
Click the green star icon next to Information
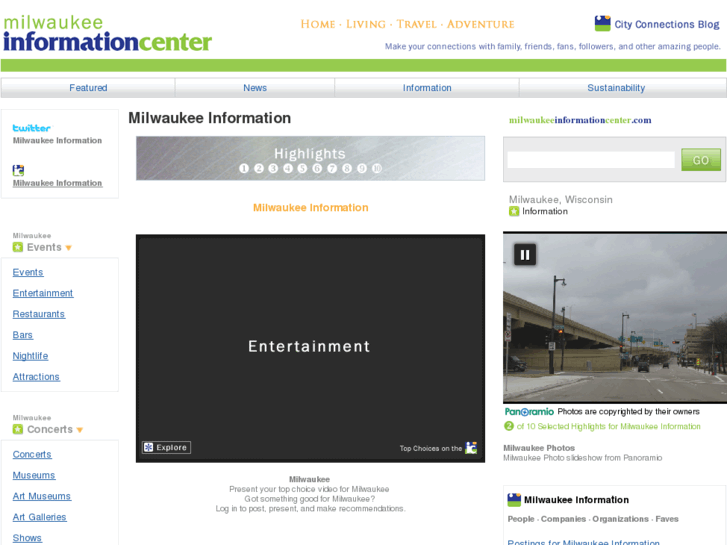click(514, 212)
